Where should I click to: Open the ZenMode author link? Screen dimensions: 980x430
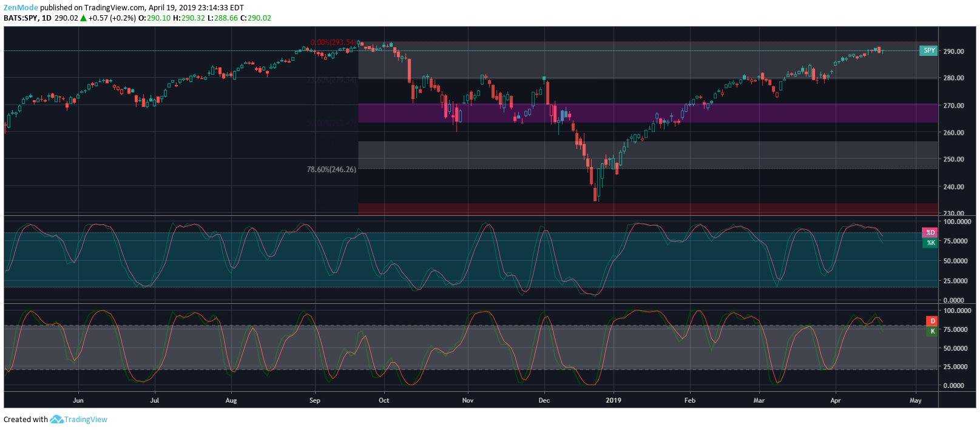pos(21,8)
